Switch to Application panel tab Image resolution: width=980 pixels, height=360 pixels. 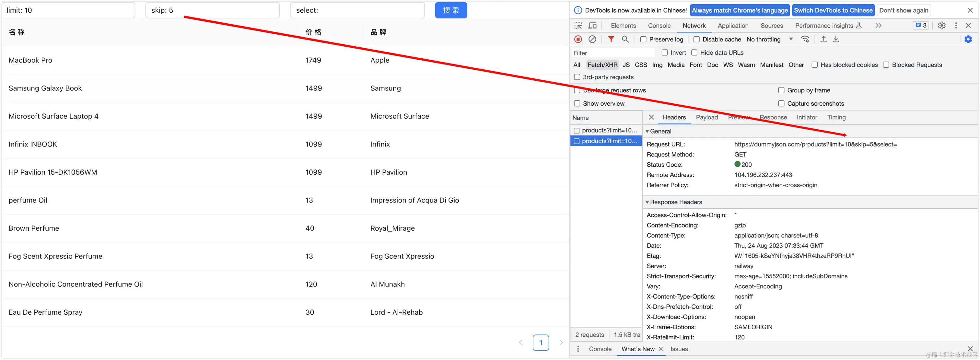(x=733, y=26)
